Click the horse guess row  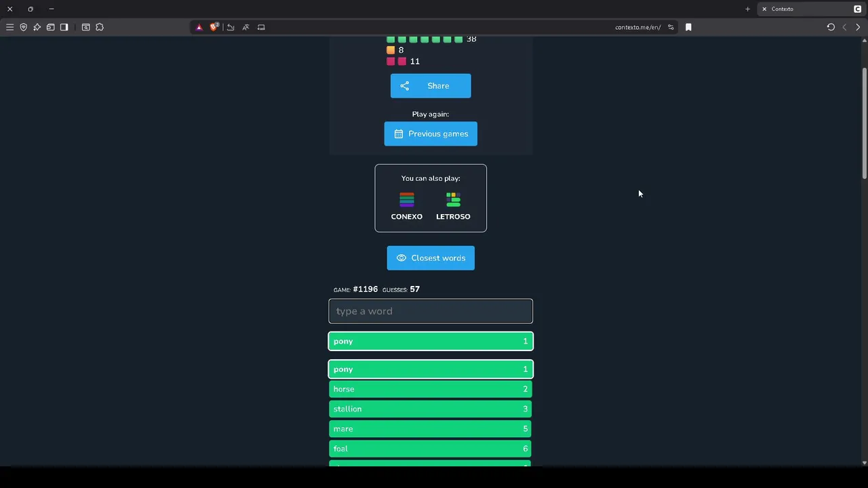click(x=431, y=389)
